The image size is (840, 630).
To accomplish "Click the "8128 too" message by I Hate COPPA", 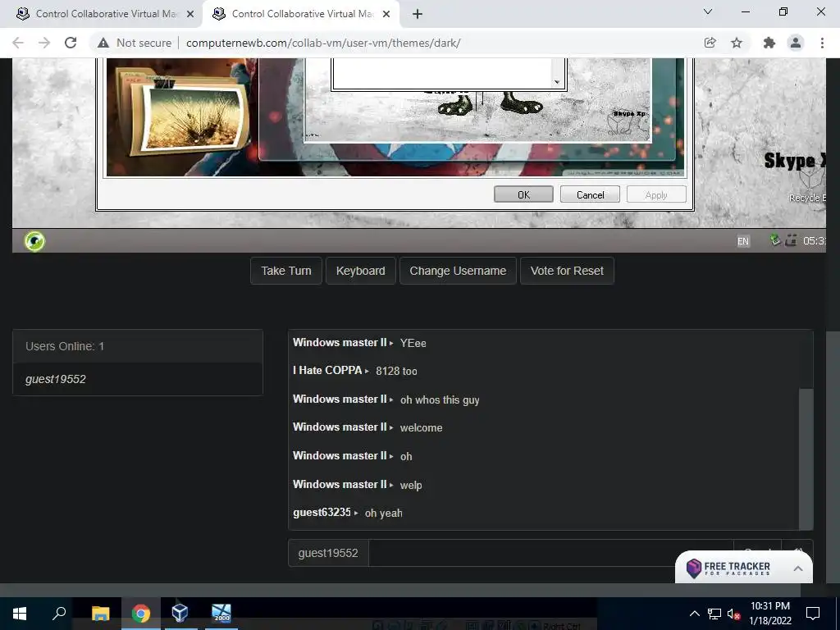I will 396,371.
